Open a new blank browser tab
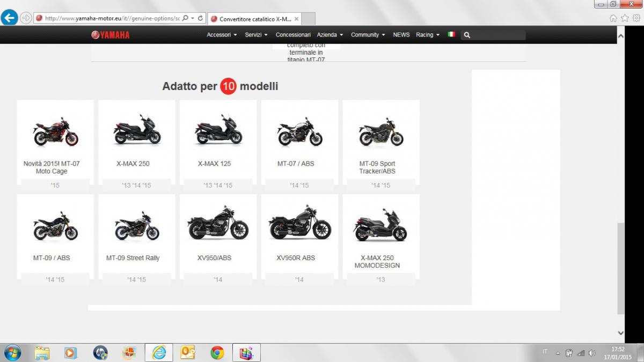 (x=309, y=19)
